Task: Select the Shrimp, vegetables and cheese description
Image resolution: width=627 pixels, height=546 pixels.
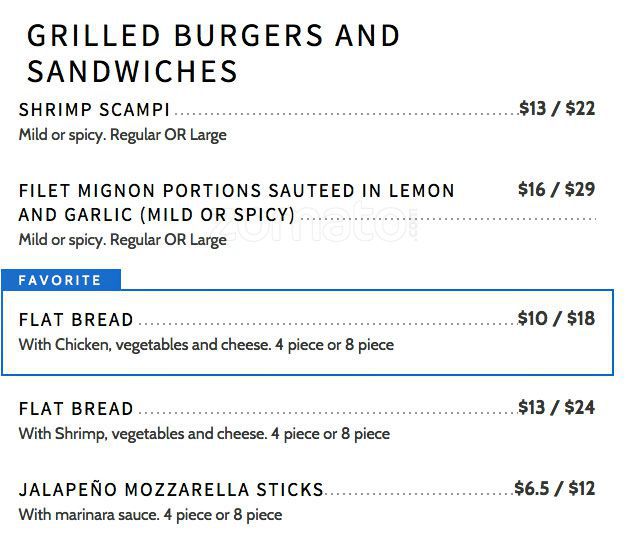Action: pos(204,434)
